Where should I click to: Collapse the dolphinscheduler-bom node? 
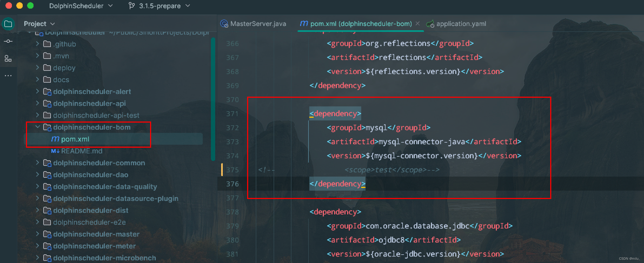coord(38,127)
